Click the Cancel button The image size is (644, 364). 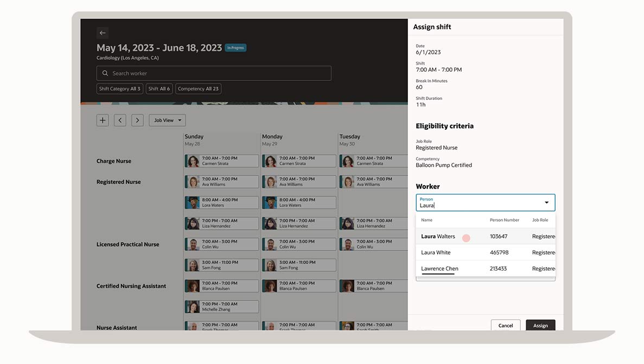coord(505,325)
